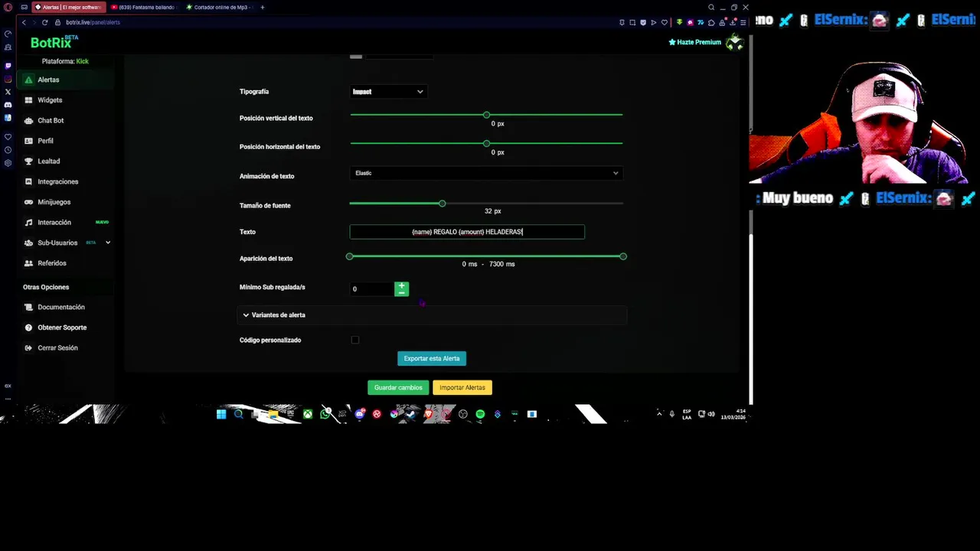Click the browser reload button
Screen dimensions: 980x551
coord(44,22)
